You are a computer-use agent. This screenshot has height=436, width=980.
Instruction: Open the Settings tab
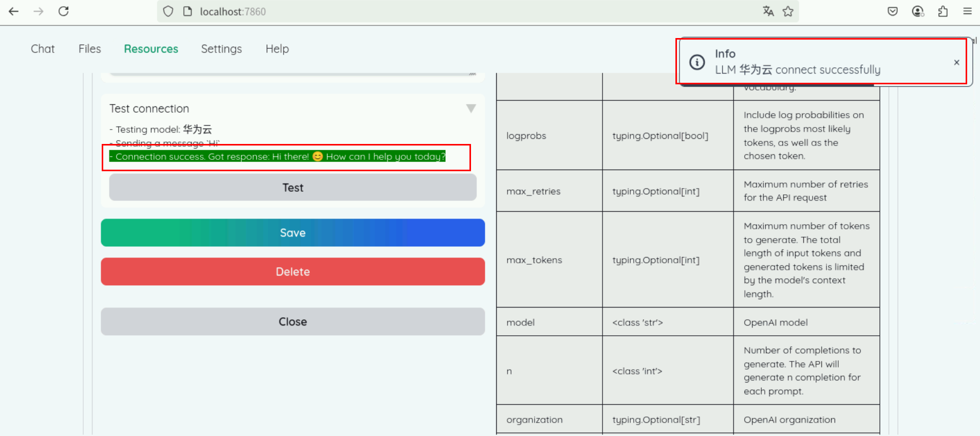[221, 49]
